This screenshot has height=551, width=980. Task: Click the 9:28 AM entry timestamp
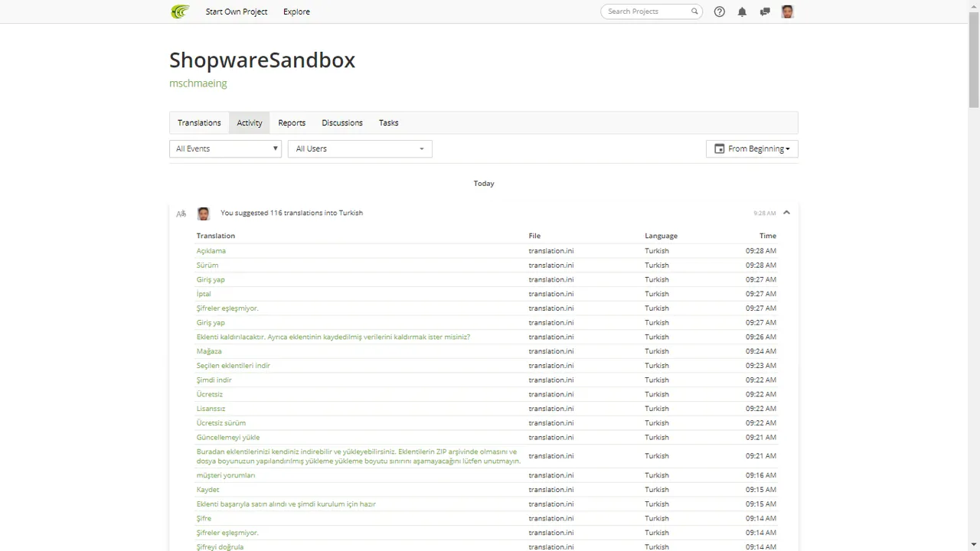pyautogui.click(x=764, y=214)
